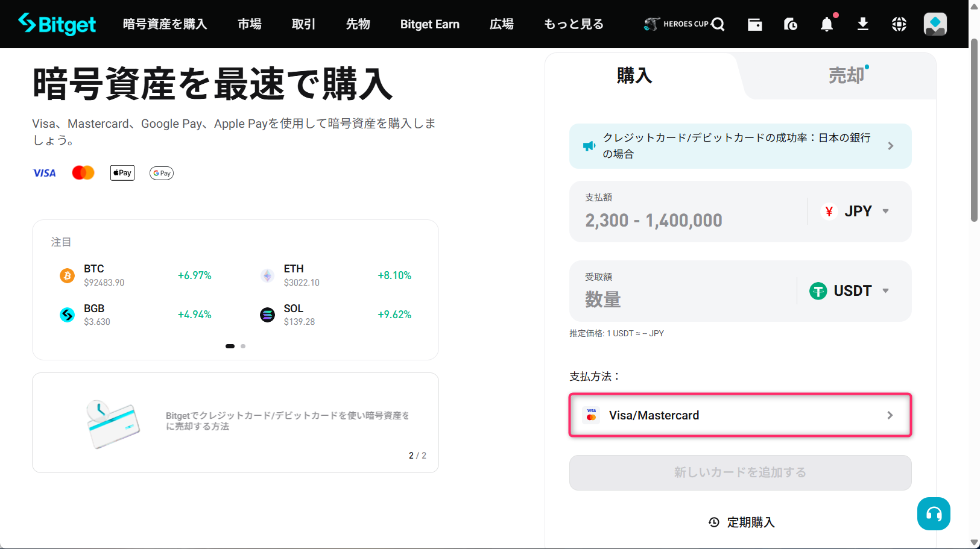This screenshot has width=980, height=549.
Task: Open the JPY currency dropdown
Action: tap(856, 211)
